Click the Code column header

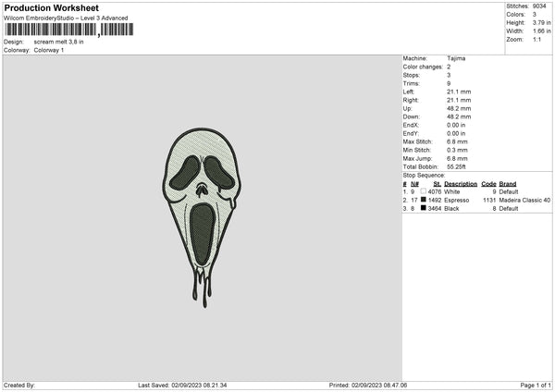[488, 184]
